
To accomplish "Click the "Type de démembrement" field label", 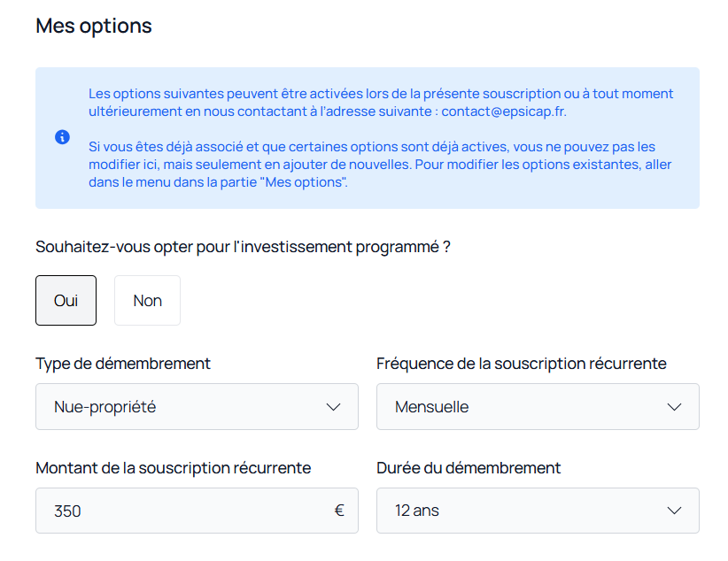I will pos(123,364).
